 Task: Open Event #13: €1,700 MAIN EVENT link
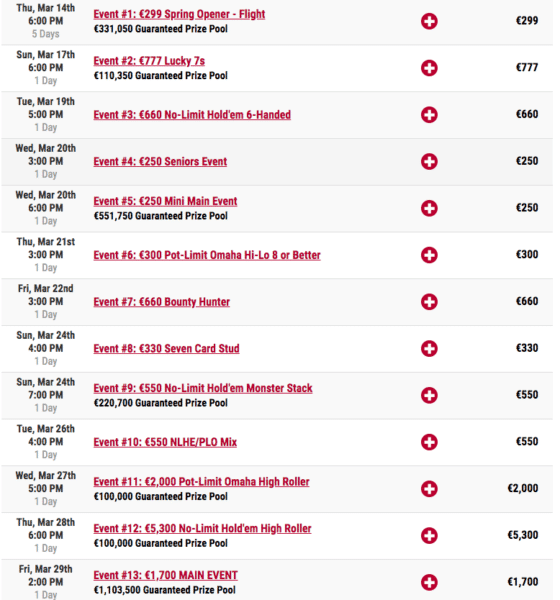pyautogui.click(x=165, y=575)
